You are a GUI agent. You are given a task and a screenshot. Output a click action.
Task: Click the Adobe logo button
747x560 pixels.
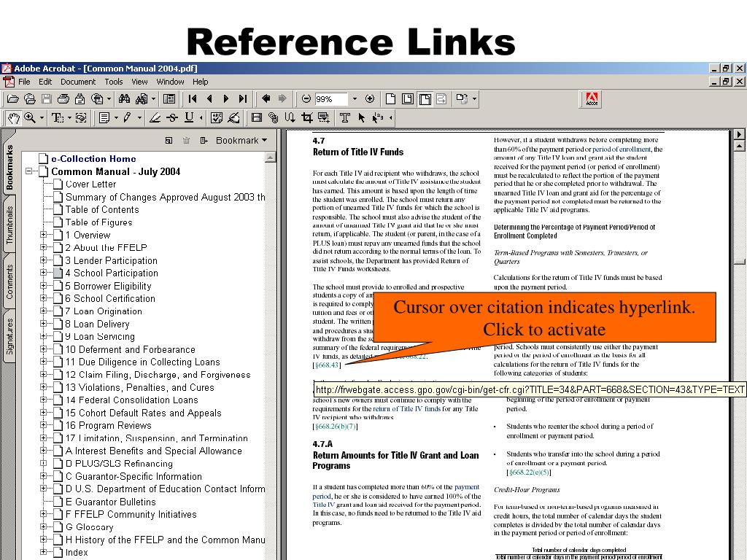pyautogui.click(x=591, y=99)
